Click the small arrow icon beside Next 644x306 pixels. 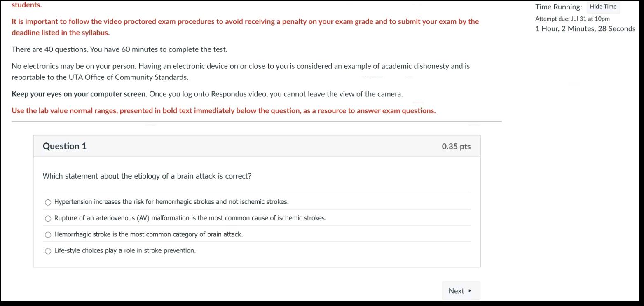coord(470,291)
